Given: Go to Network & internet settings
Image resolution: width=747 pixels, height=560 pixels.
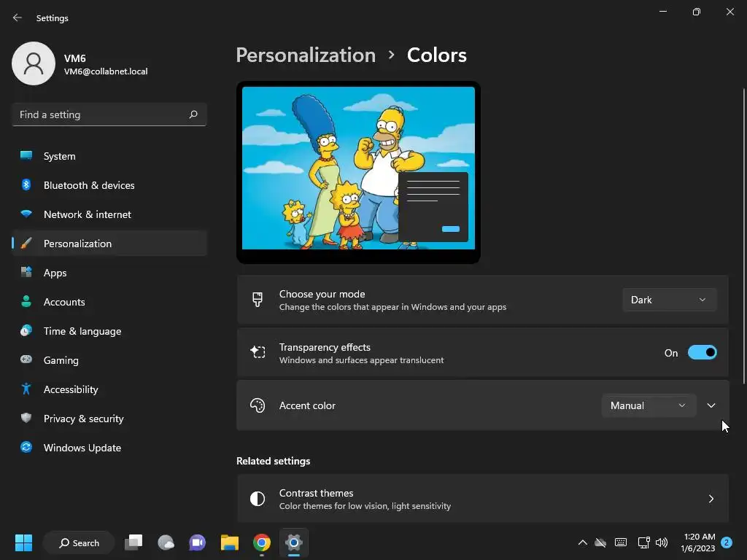Looking at the screenshot, I should [x=109, y=214].
